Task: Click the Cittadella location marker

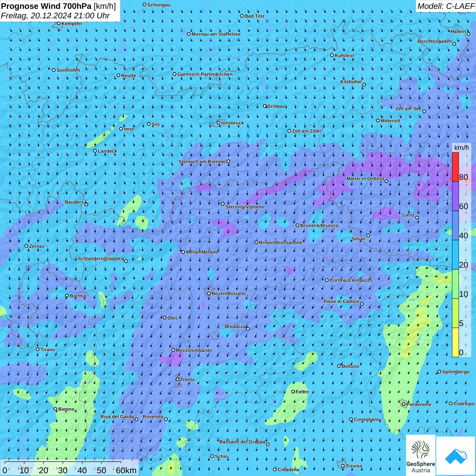Action: (x=275, y=469)
